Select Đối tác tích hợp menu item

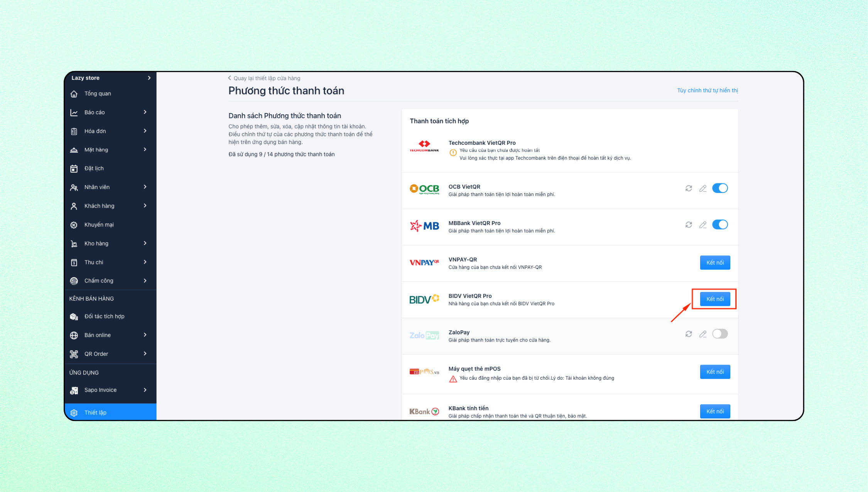click(x=104, y=316)
